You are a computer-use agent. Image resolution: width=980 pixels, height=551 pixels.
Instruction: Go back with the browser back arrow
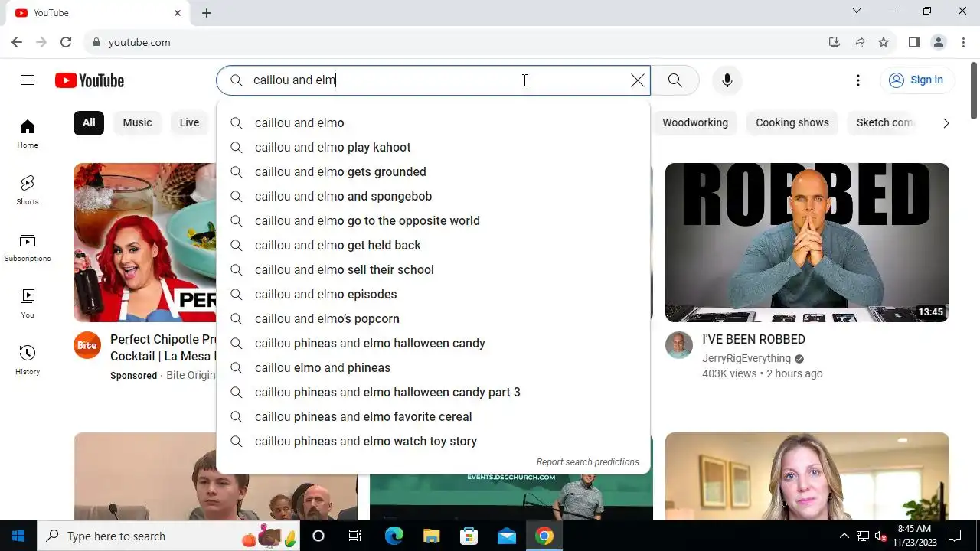[17, 42]
